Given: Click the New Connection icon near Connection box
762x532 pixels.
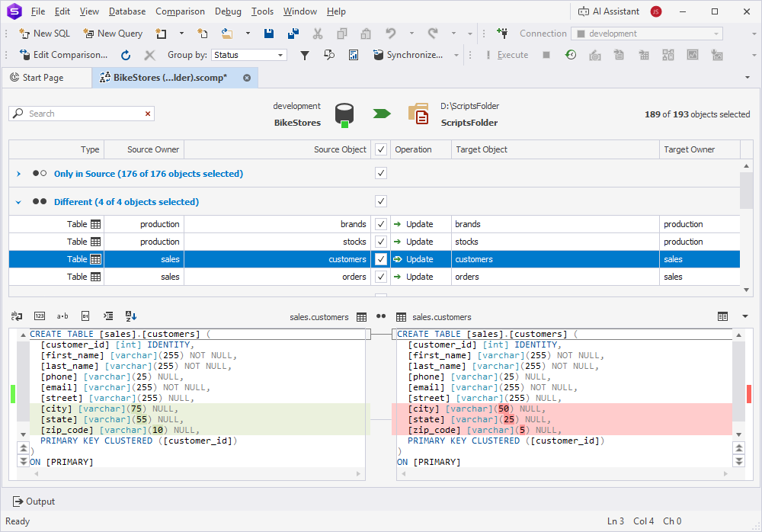Looking at the screenshot, I should point(501,34).
